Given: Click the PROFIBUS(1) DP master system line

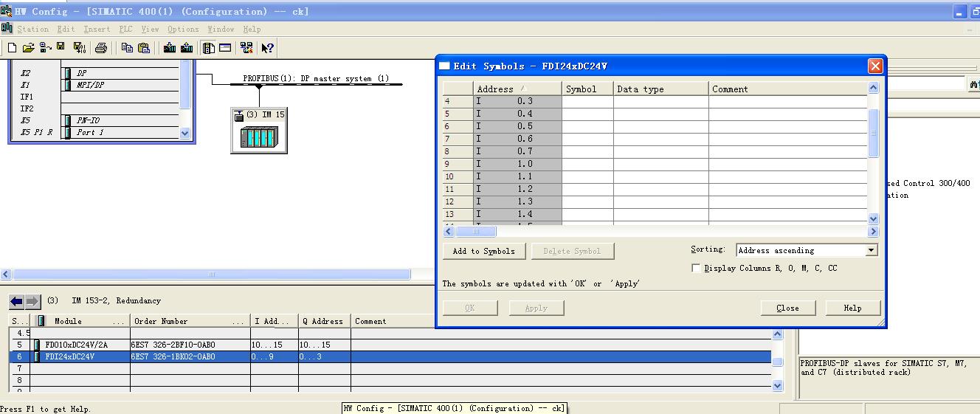Looking at the screenshot, I should (x=316, y=84).
